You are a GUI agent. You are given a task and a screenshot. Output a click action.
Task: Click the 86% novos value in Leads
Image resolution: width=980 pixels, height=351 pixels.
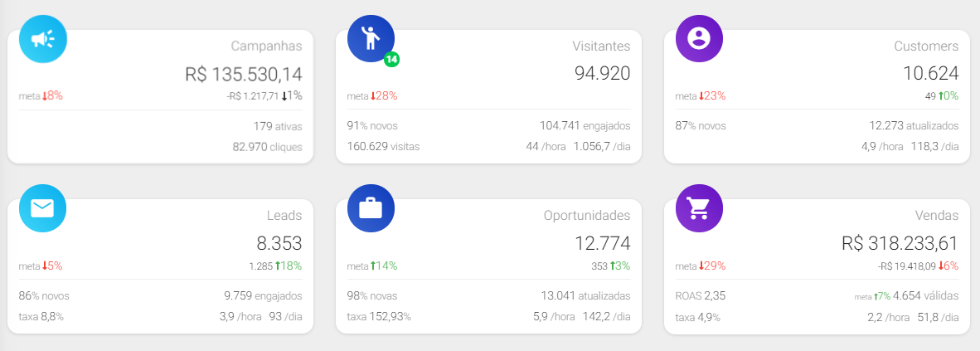click(x=44, y=295)
